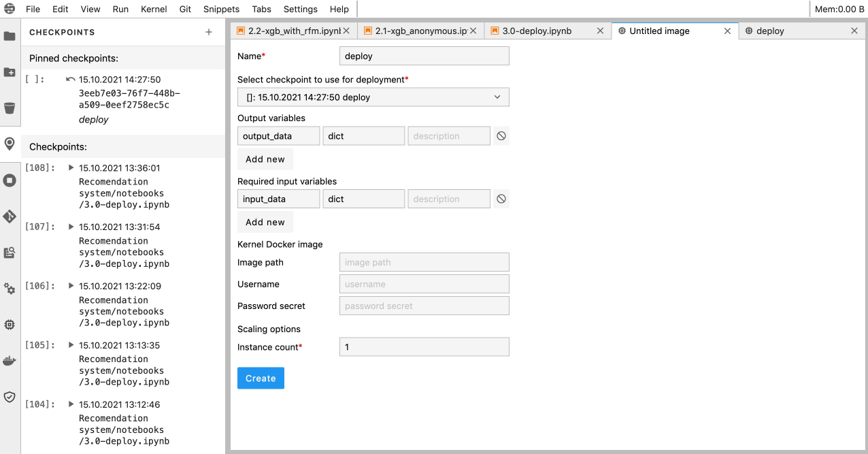Open the file browser sidebar icon
868x454 pixels.
click(x=10, y=36)
